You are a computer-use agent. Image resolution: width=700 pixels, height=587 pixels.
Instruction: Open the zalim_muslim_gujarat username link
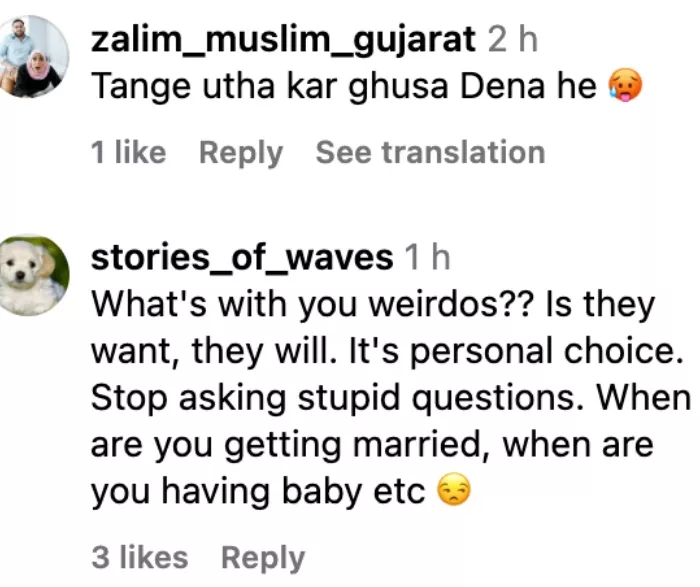coord(283,40)
